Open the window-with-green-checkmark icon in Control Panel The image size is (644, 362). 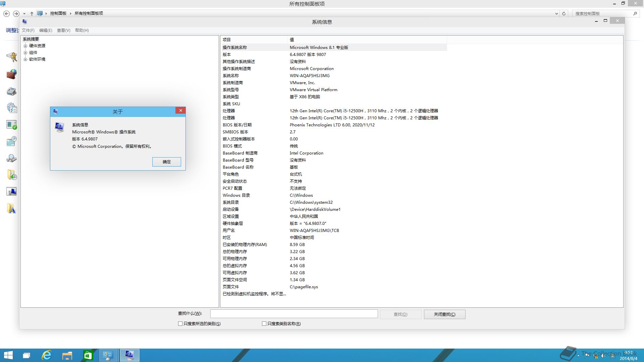pos(12,124)
